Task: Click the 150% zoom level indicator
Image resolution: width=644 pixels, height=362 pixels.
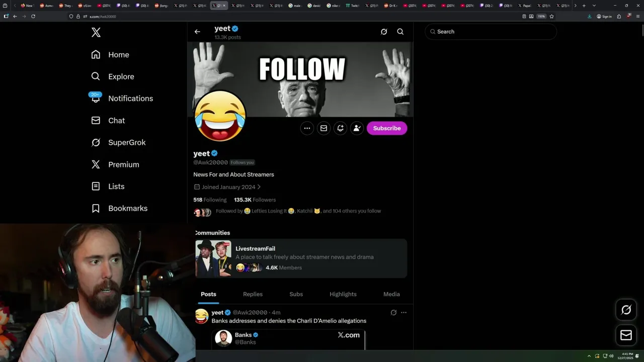Action: click(x=541, y=16)
